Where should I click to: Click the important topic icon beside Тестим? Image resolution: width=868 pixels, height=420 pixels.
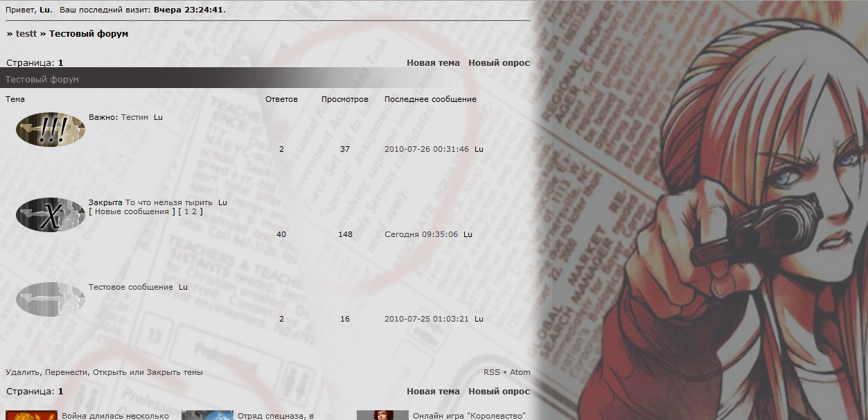[51, 130]
